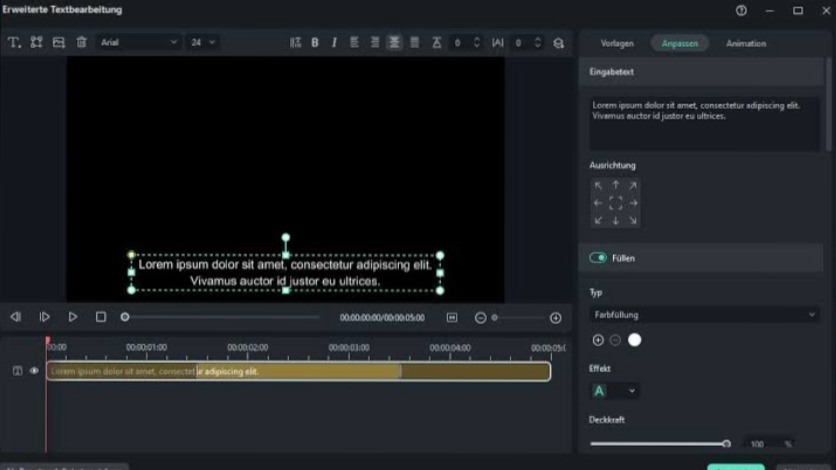Click the fit timeline icon

click(452, 318)
